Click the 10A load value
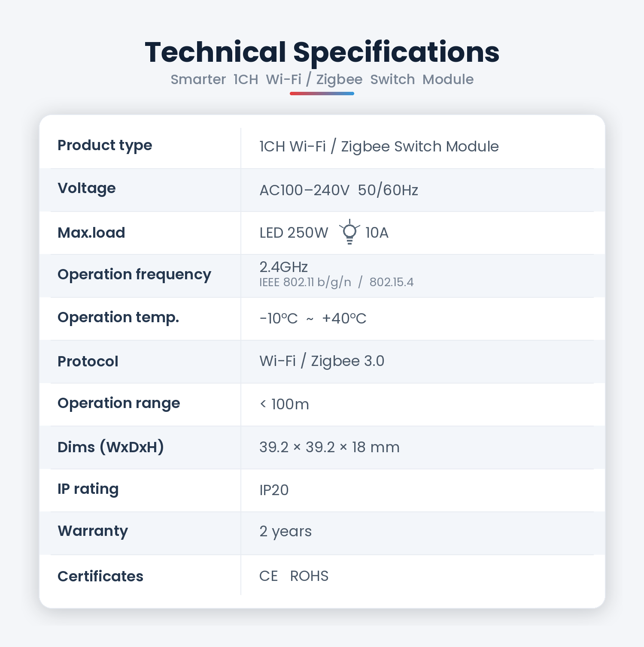 pos(377,233)
